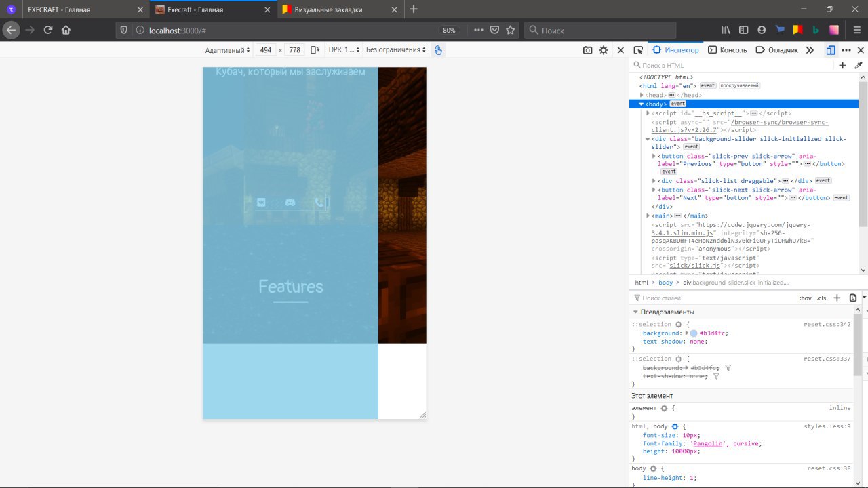Click Discord icon on the web page

click(x=290, y=202)
